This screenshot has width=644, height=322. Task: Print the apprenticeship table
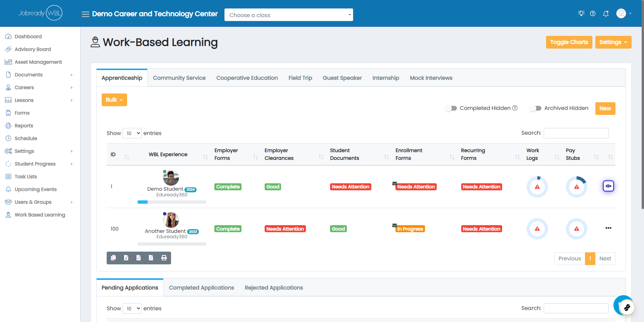pos(164,258)
